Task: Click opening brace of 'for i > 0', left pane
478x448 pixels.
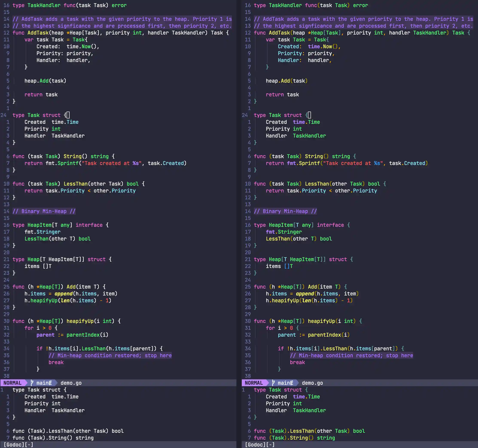Action: 56,328
